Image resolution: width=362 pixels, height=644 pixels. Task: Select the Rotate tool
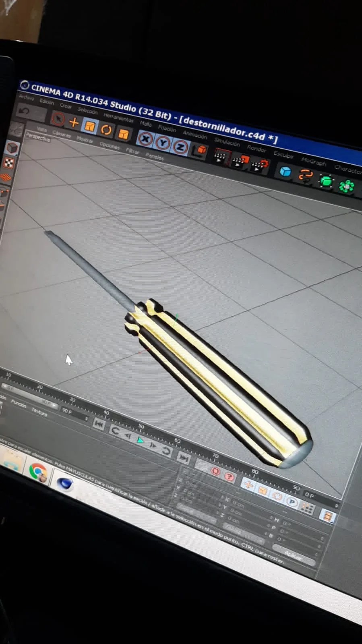[106, 130]
